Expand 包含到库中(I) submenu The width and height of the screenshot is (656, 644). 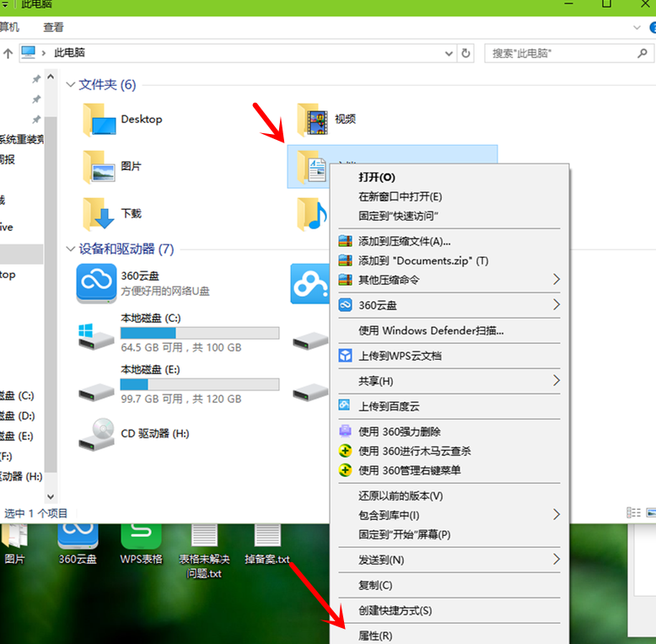click(556, 515)
